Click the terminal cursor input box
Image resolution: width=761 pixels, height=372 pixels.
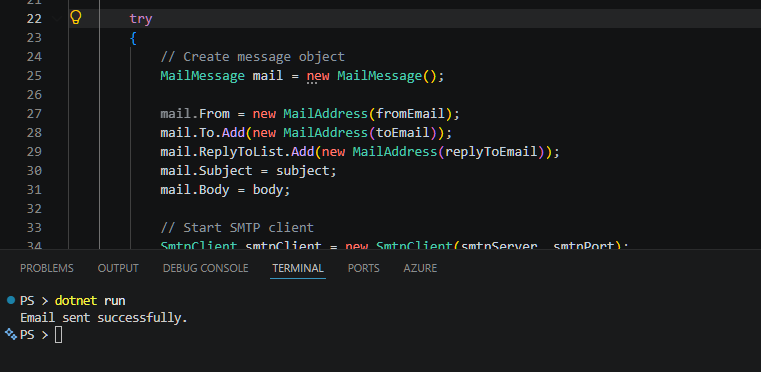[58, 335]
